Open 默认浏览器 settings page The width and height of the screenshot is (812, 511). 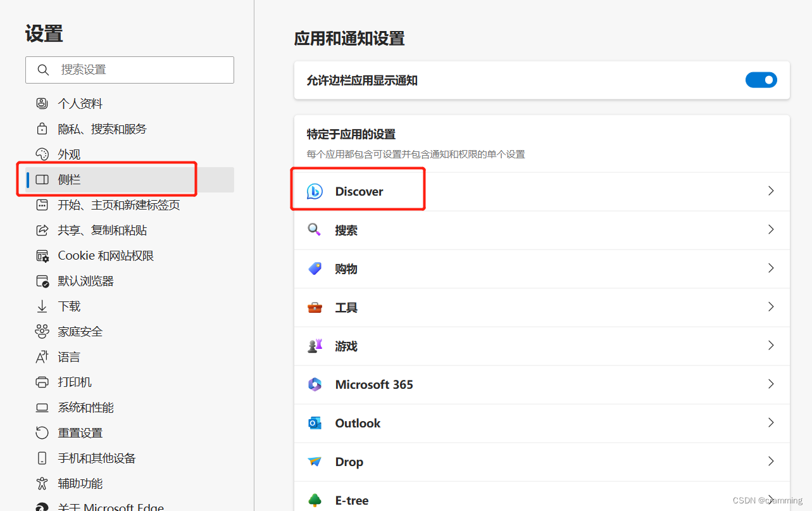coord(130,281)
